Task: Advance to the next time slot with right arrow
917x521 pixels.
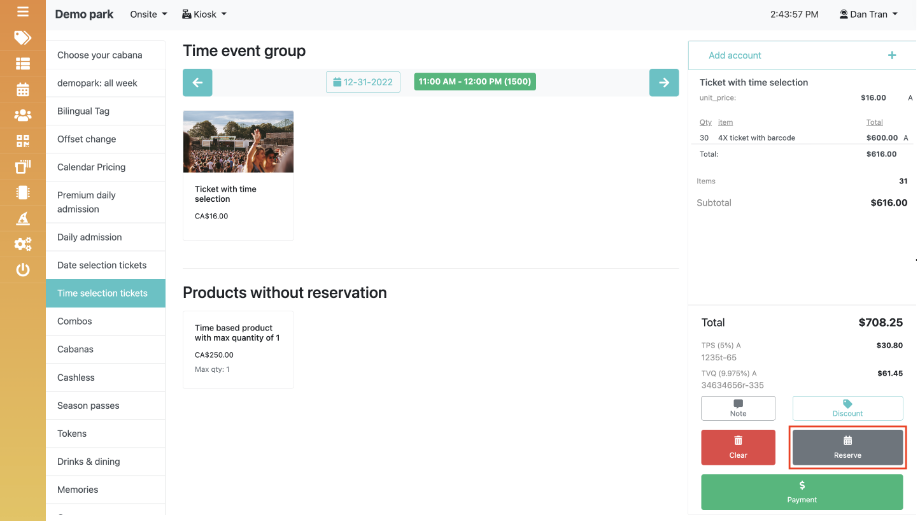Action: (x=663, y=82)
